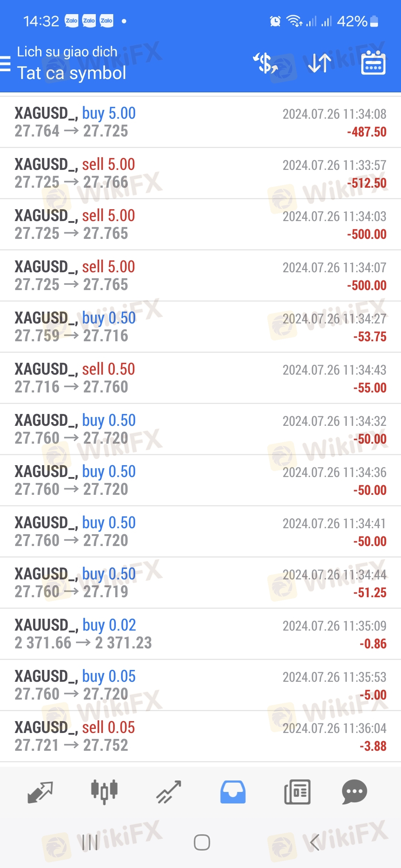401x868 pixels.
Task: Open the Trade tab with trend arrows
Action: [x=169, y=792]
